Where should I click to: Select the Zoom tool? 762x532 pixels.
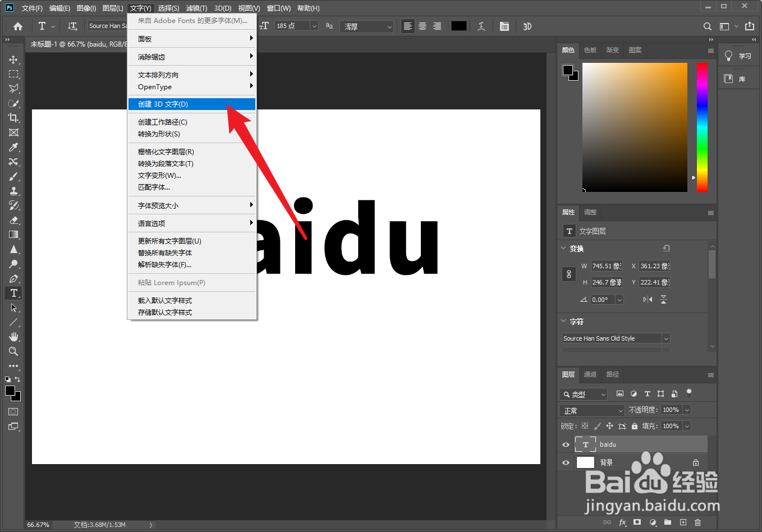click(13, 351)
